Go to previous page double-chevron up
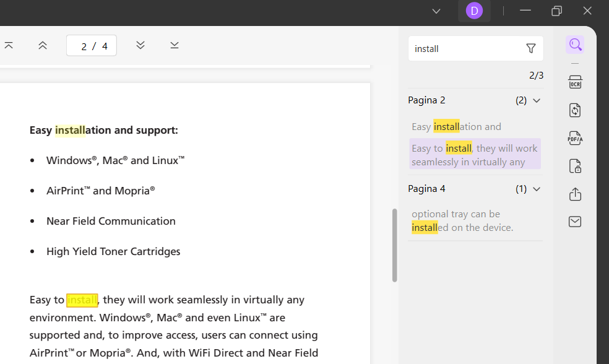609x364 pixels. 43,45
